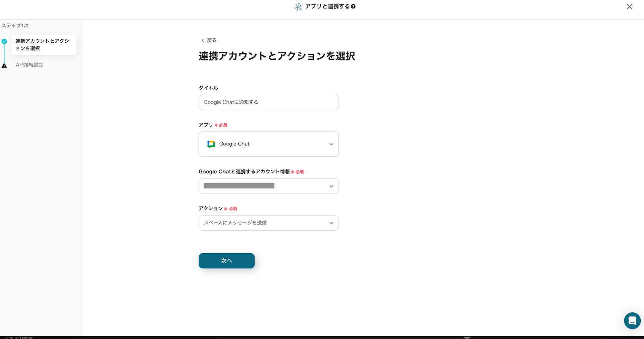
Task: Click the back chevron arrow icon
Action: (x=203, y=40)
